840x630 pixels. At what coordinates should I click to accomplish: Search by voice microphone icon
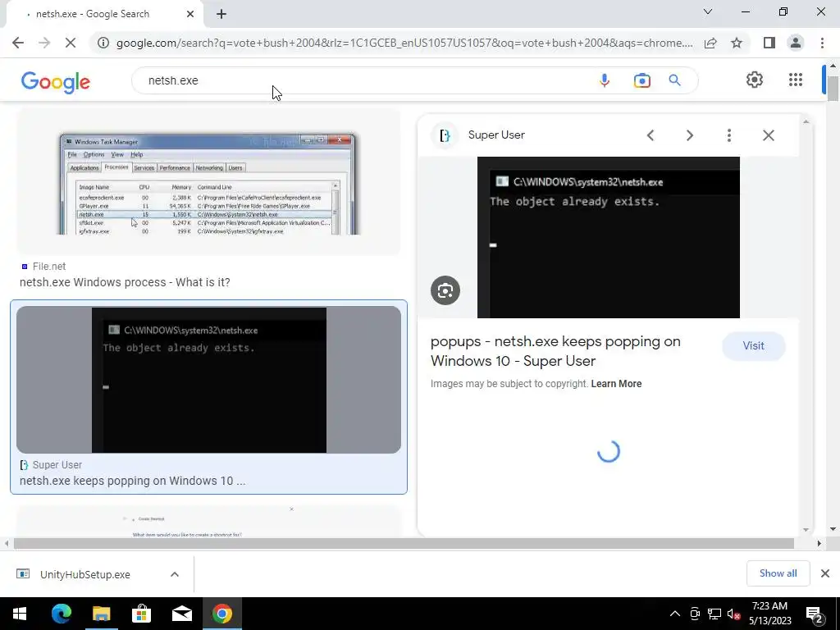[x=605, y=80]
